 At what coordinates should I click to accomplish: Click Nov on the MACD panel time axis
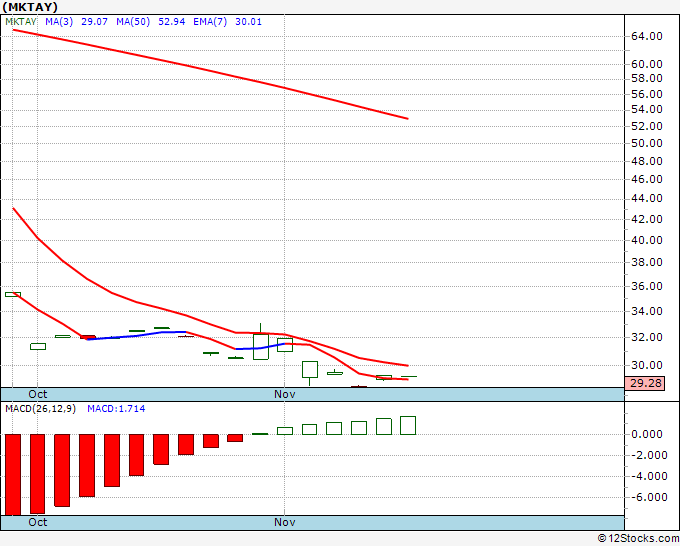click(x=284, y=522)
